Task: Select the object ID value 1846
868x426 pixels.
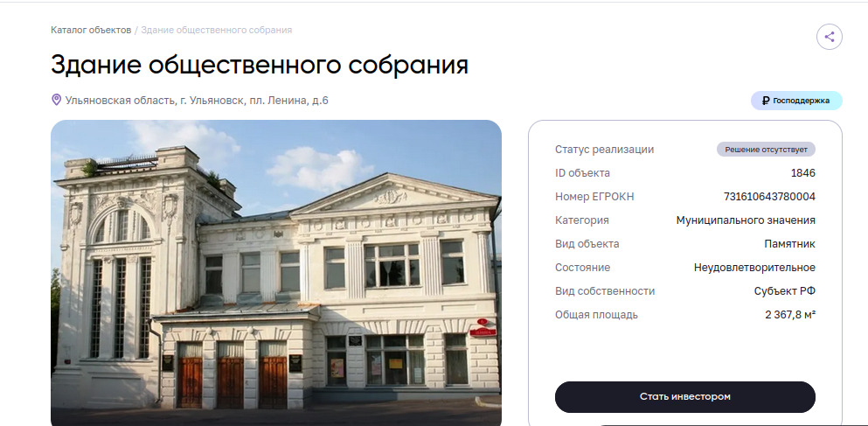Action: point(802,173)
